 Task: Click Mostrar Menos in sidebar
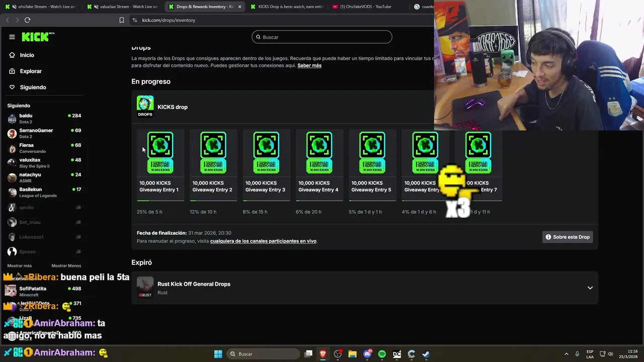pos(66,265)
